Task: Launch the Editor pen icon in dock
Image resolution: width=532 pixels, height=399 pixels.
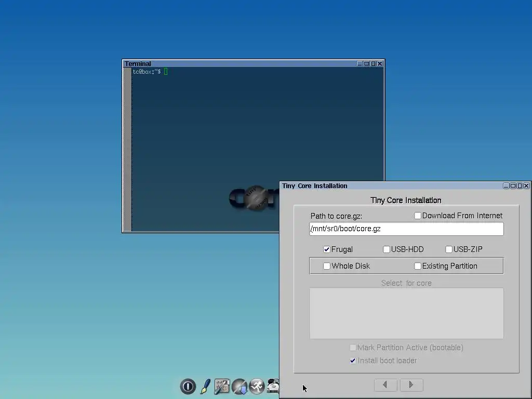Action: coord(205,387)
